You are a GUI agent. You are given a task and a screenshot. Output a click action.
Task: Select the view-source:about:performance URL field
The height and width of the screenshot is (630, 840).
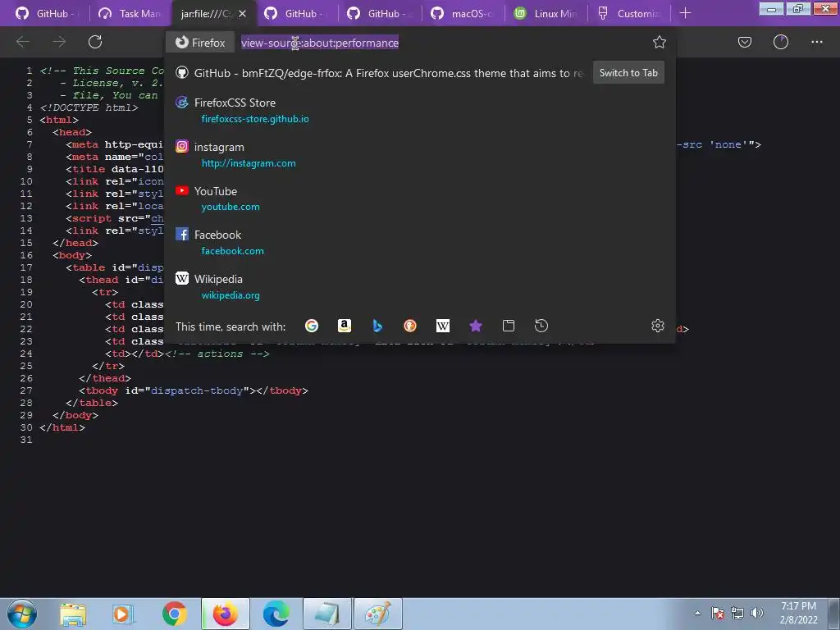(320, 43)
